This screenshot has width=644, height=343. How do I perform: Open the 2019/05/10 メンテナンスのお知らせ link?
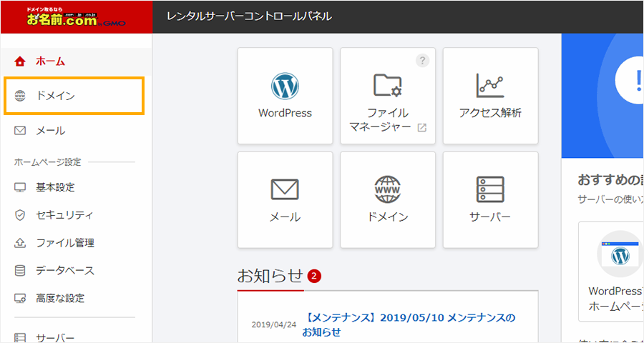(410, 324)
